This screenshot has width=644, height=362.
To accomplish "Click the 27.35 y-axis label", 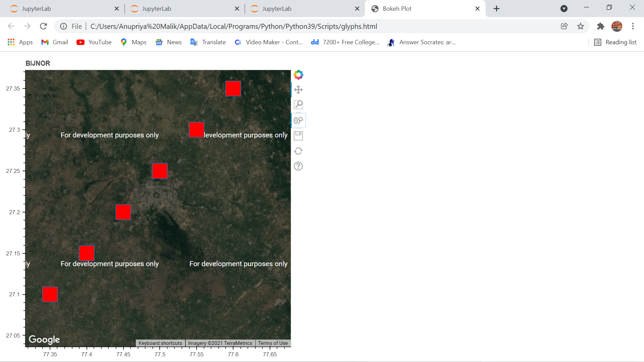I will (x=13, y=88).
